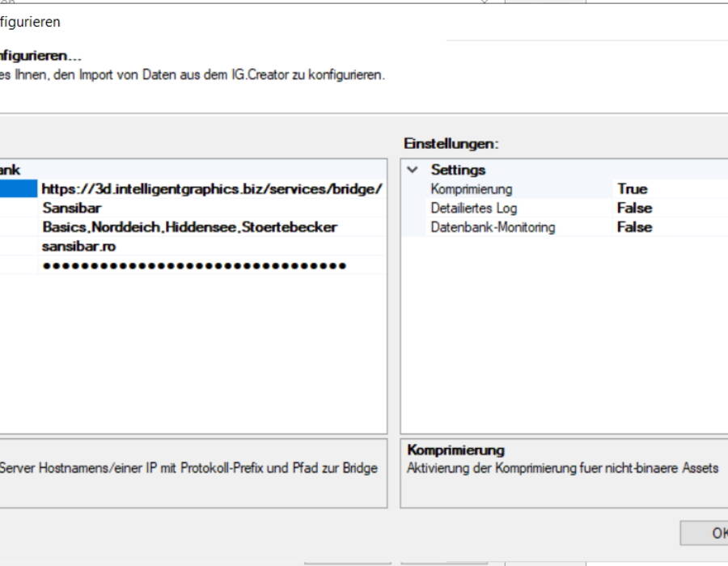This screenshot has height=566, width=728.
Task: Select the Detailiertes Log property
Action: (473, 208)
